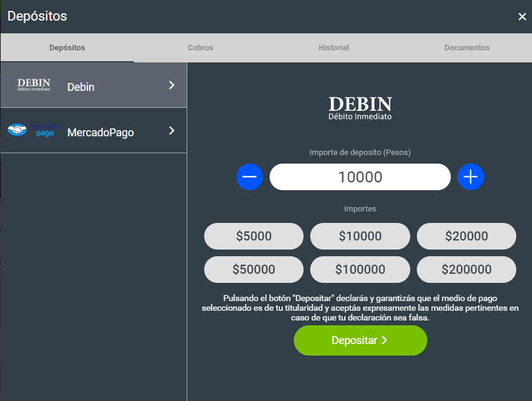Click the Depositar disclaimer paragraph
Screen dimensions: 532x401
[360, 308]
